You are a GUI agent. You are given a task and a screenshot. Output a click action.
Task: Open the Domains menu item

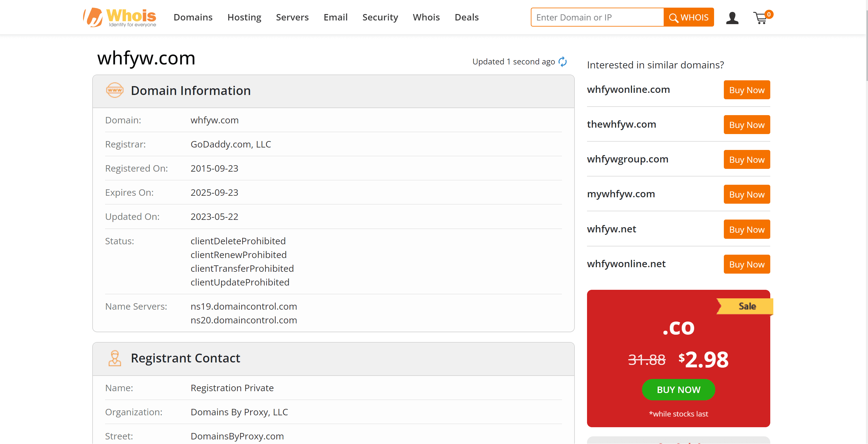tap(192, 17)
